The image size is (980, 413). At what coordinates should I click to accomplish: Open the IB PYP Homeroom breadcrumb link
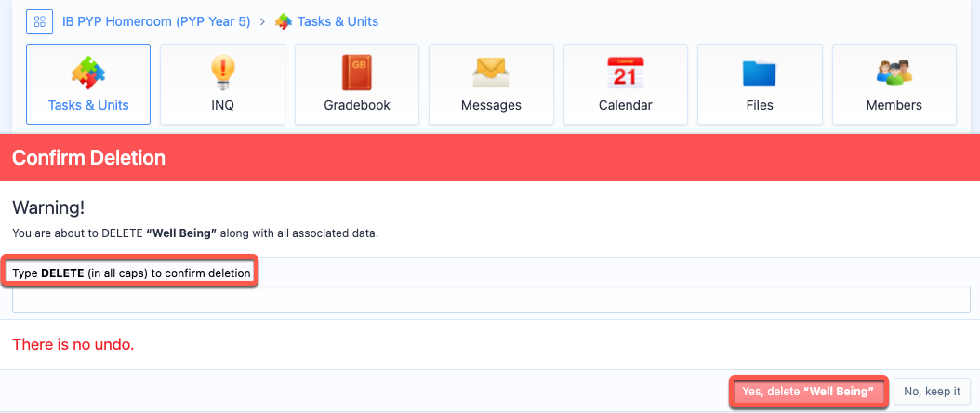coord(156,20)
